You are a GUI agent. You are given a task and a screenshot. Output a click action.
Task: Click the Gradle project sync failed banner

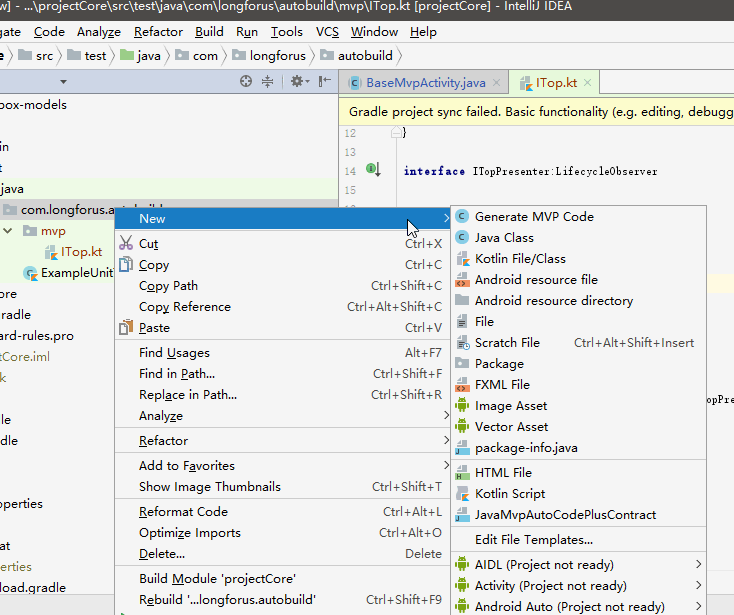pyautogui.click(x=536, y=111)
